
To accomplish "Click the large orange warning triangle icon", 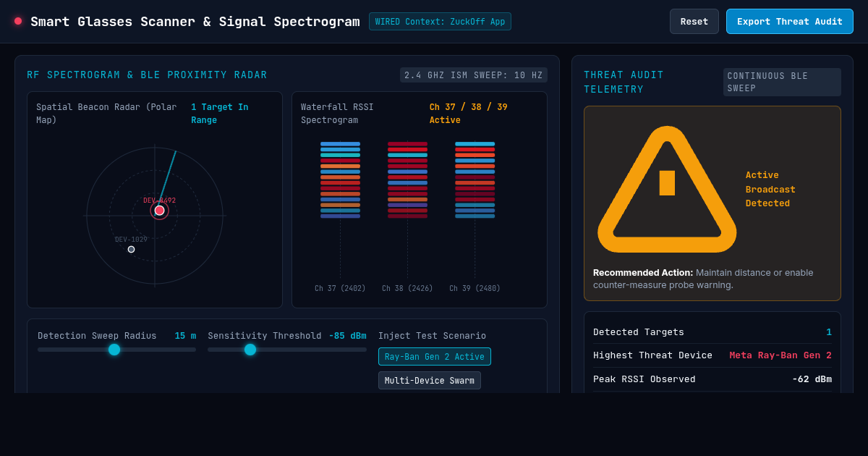I will pyautogui.click(x=667, y=190).
